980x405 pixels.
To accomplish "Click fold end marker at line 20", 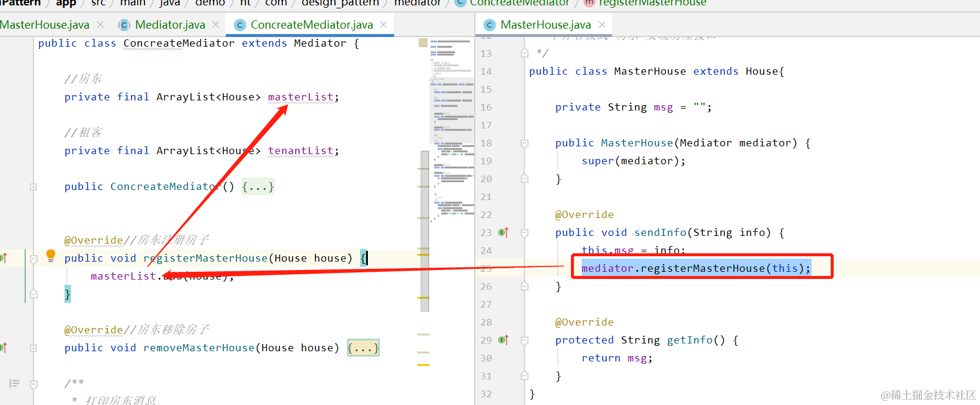I will click(x=524, y=178).
